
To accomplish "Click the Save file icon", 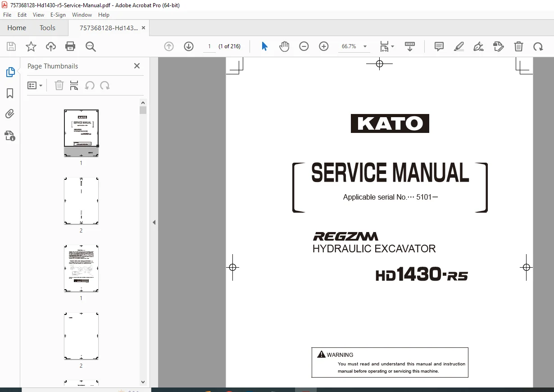I will click(x=11, y=46).
